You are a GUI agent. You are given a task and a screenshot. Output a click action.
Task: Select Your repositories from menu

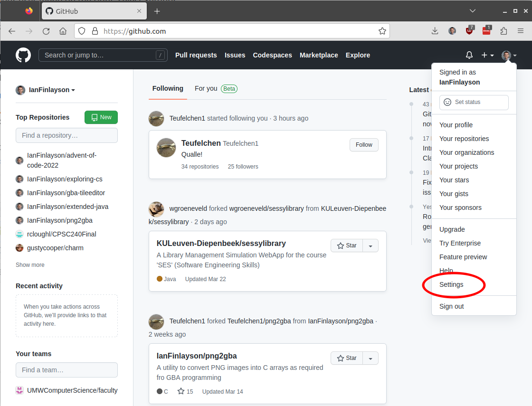(x=474, y=139)
